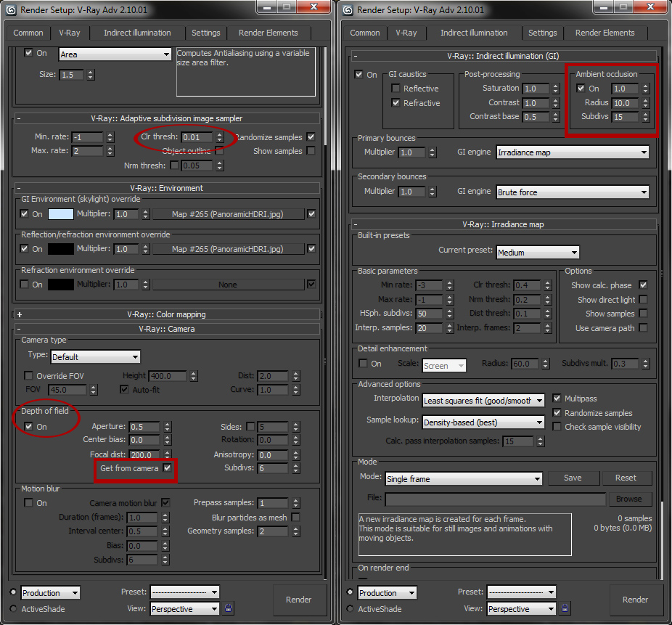Screen dimensions: 672x625
Task: Open GI Environment map PanoramicHDRI.jpg button
Action: click(x=228, y=214)
